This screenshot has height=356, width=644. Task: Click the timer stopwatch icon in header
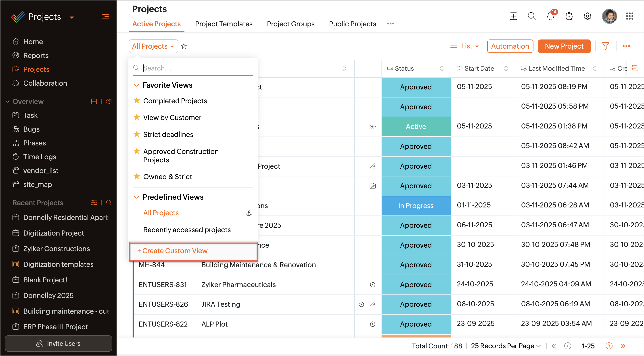(x=569, y=17)
